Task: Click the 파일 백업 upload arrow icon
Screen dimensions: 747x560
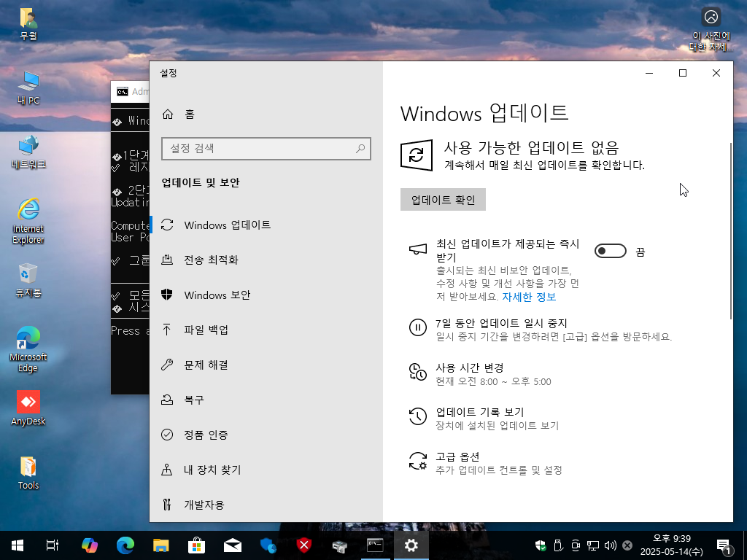Action: coord(167,330)
